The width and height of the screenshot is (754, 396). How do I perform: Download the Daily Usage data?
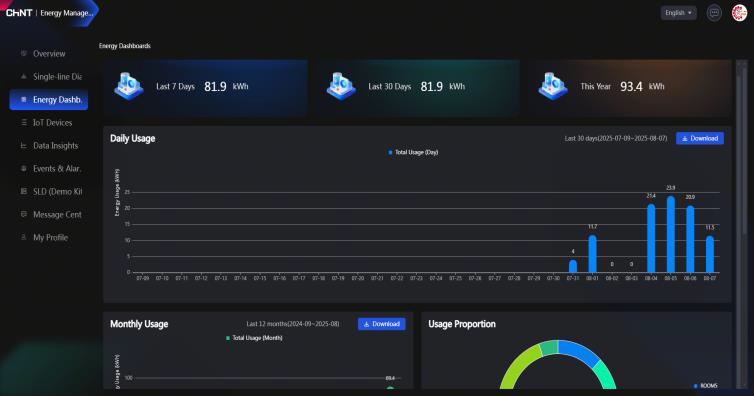700,138
